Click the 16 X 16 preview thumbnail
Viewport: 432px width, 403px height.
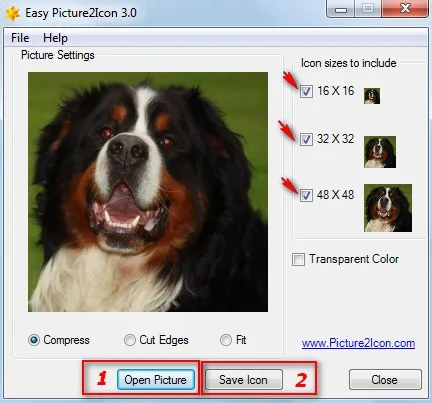click(372, 96)
